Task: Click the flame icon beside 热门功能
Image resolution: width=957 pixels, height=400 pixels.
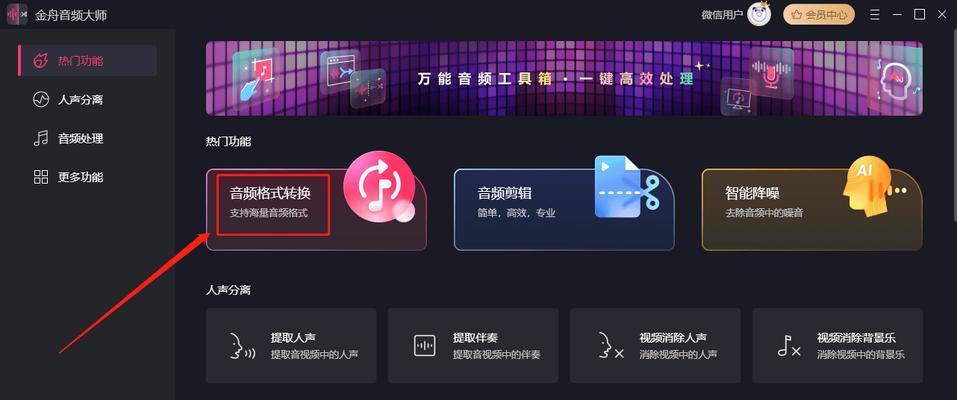Action: [41, 60]
